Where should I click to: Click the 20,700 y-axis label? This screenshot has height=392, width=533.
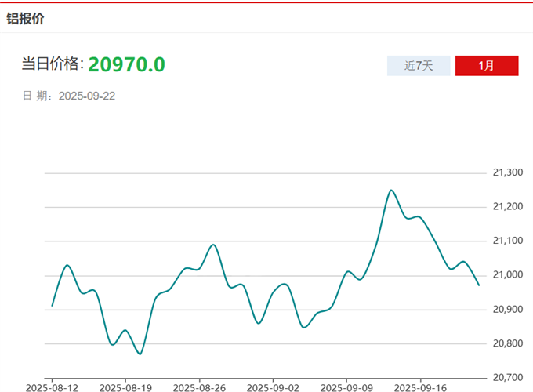pyautogui.click(x=506, y=378)
